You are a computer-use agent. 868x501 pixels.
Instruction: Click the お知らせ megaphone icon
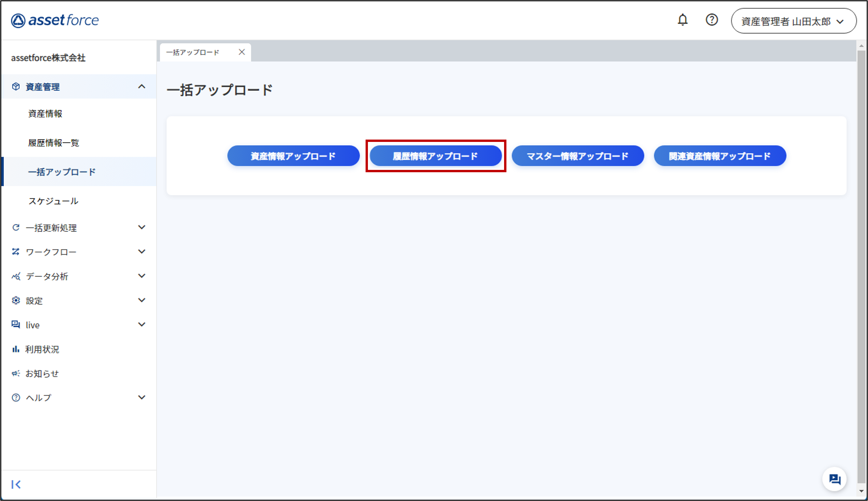pos(16,373)
